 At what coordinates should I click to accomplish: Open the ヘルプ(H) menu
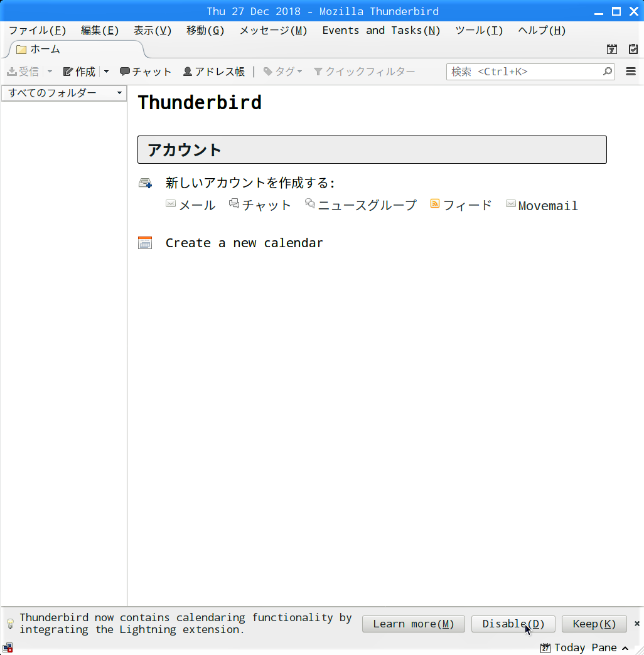pyautogui.click(x=542, y=31)
